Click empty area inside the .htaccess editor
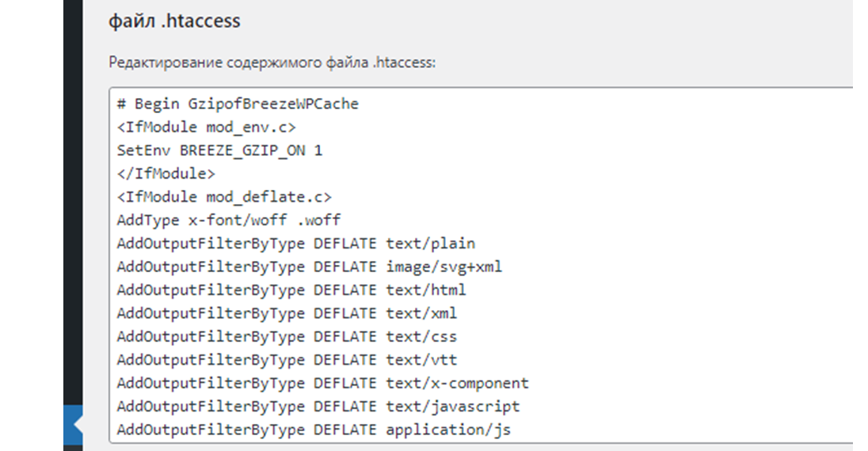 692,266
